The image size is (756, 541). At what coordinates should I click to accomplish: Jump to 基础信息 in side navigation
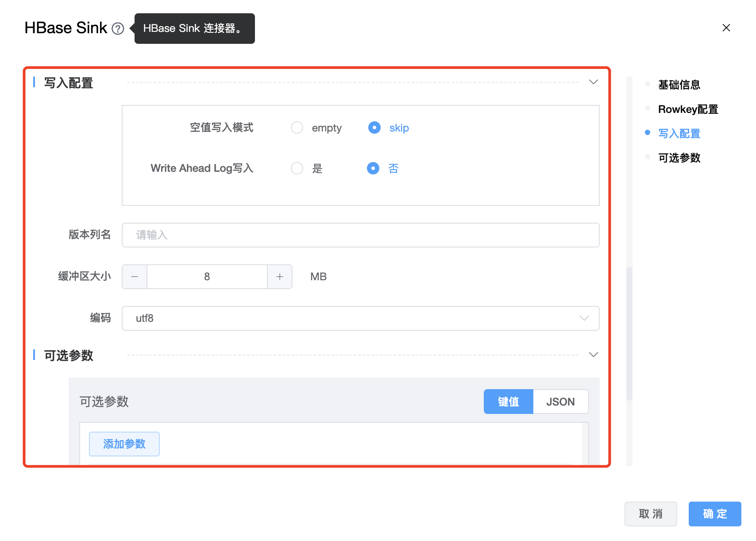[x=679, y=85]
